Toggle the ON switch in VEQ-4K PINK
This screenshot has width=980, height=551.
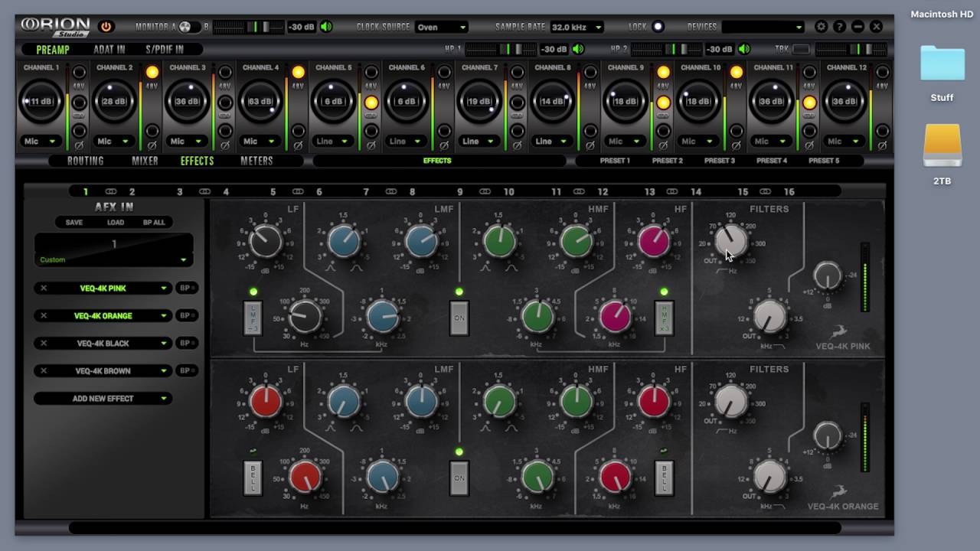coord(459,318)
